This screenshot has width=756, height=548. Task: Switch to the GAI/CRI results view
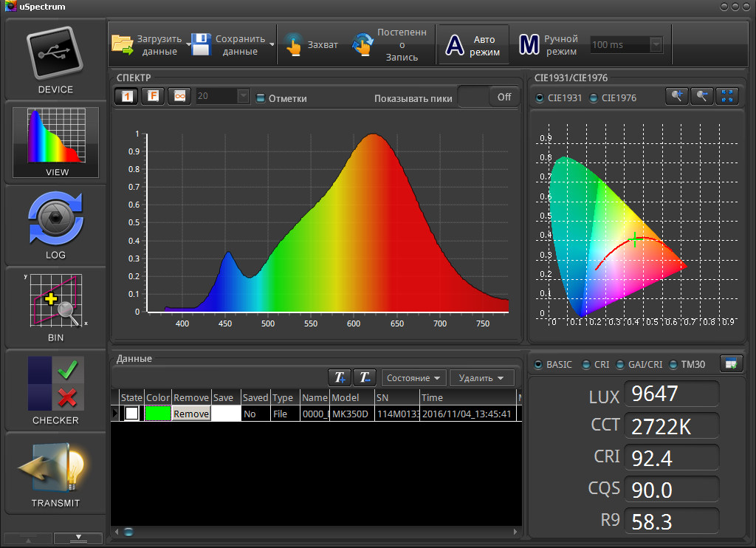pos(619,365)
